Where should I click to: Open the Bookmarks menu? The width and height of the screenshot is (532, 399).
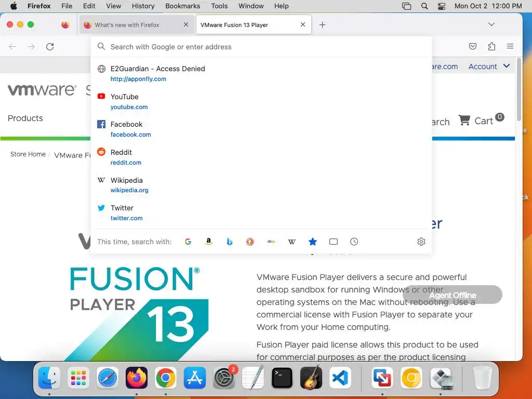point(182,6)
